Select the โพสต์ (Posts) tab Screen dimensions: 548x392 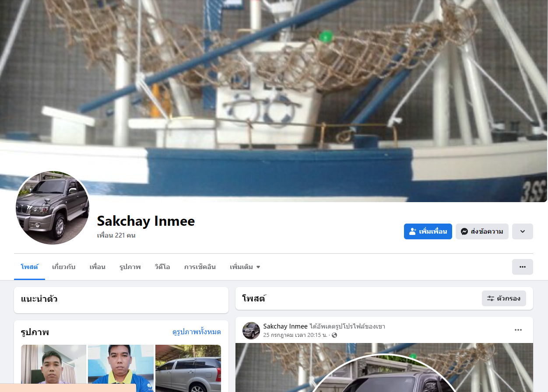pyautogui.click(x=29, y=267)
